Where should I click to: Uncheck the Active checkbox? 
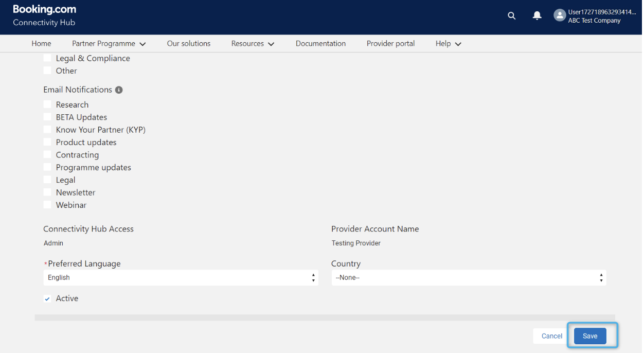click(x=47, y=298)
